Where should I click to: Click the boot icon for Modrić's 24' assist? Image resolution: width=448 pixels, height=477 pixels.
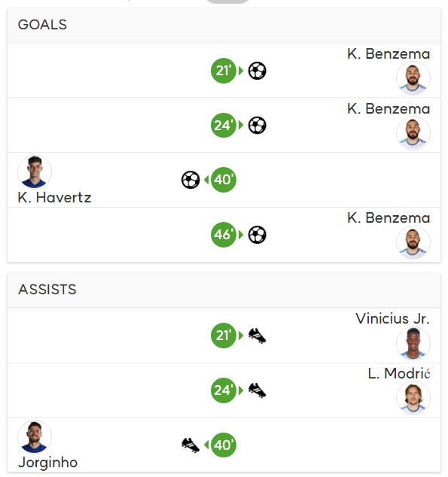(258, 390)
